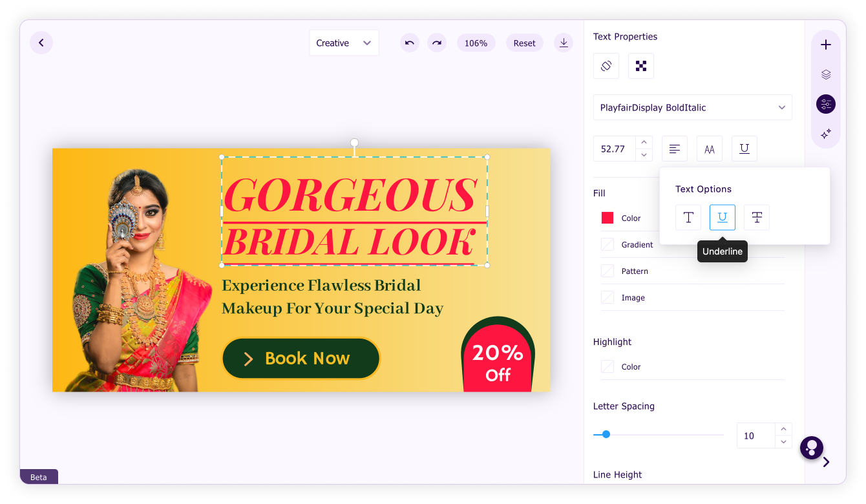
Task: Click the back arrow button
Action: 41,43
